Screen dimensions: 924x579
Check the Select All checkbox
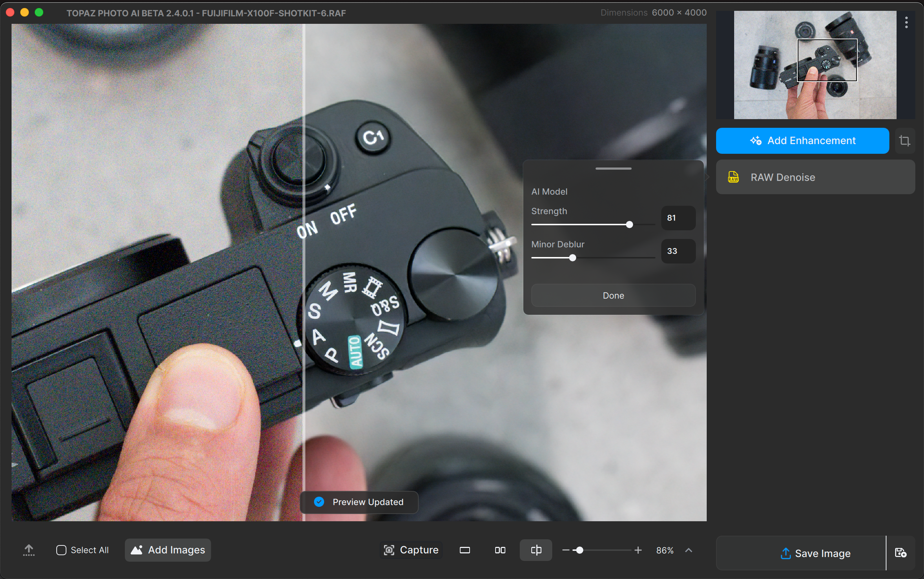coord(61,550)
